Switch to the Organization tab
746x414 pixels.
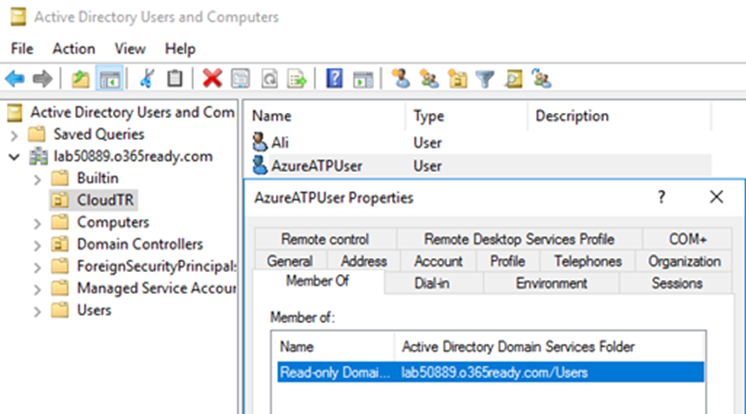[x=684, y=261]
